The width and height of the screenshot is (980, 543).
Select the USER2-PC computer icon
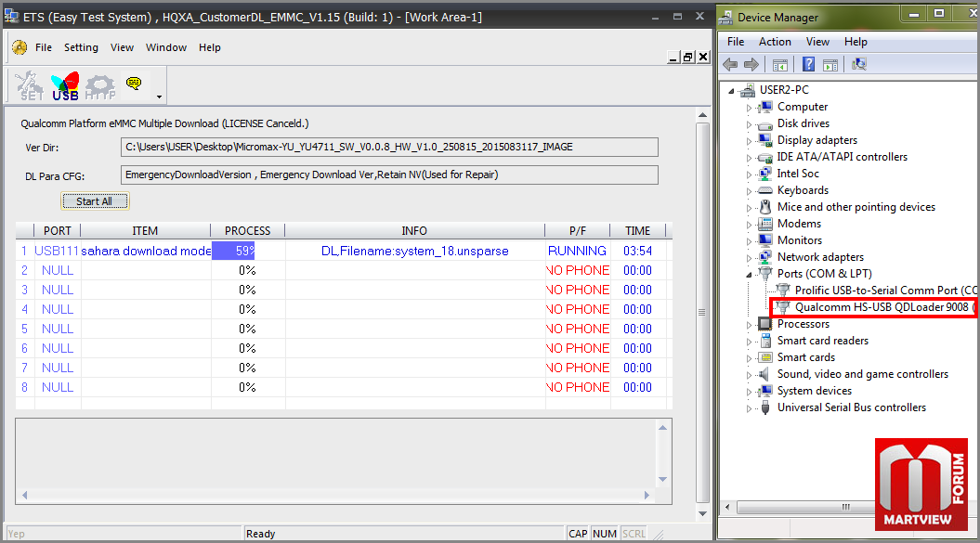(748, 90)
